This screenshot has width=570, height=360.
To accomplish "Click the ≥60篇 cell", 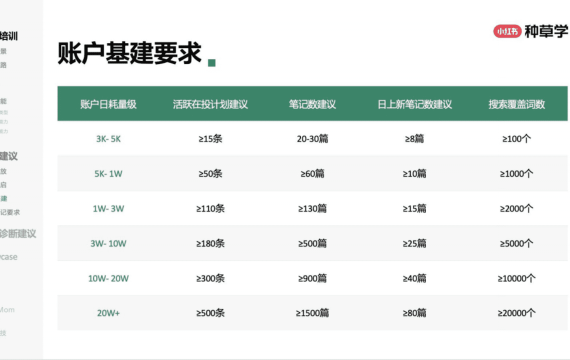I will (x=313, y=174).
